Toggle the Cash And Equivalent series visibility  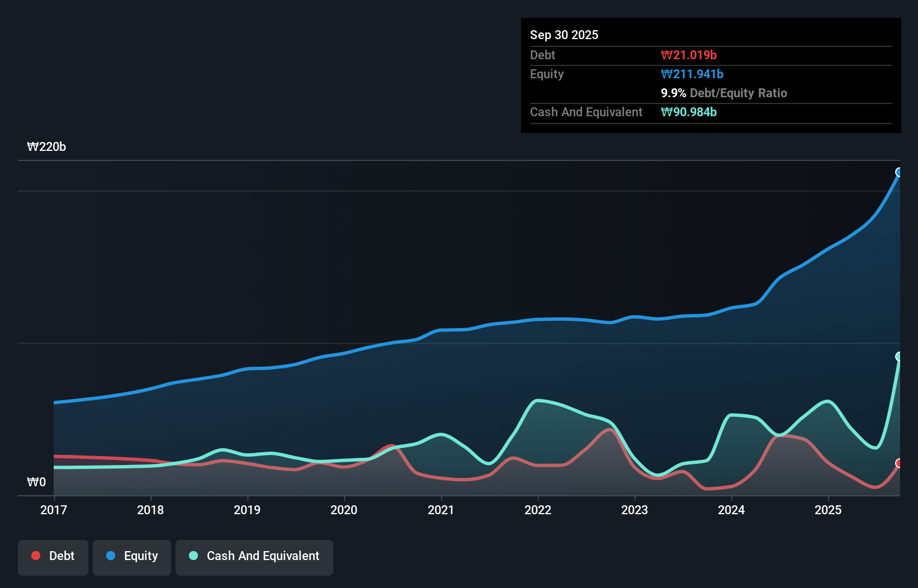pos(254,557)
